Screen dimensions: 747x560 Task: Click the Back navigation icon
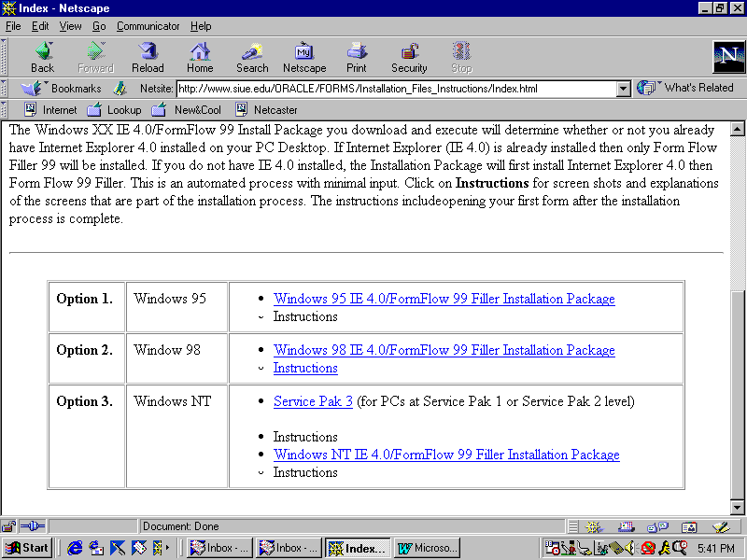point(42,56)
